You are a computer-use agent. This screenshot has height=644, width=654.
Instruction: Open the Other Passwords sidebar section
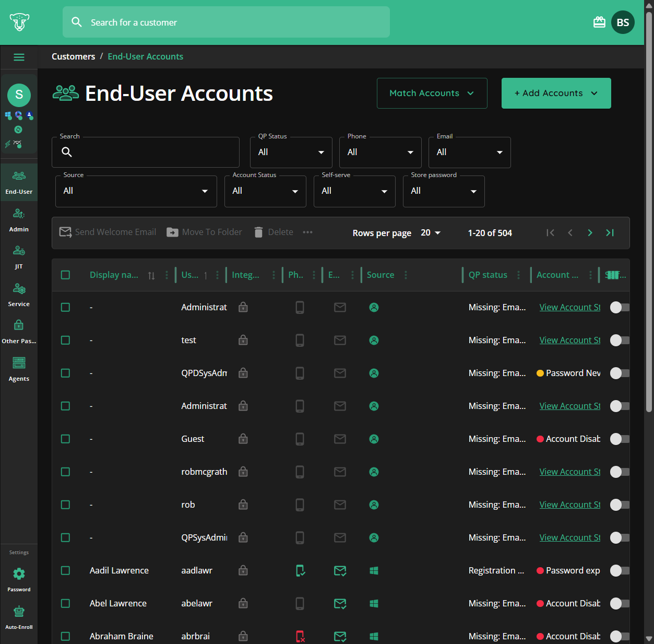[19, 332]
